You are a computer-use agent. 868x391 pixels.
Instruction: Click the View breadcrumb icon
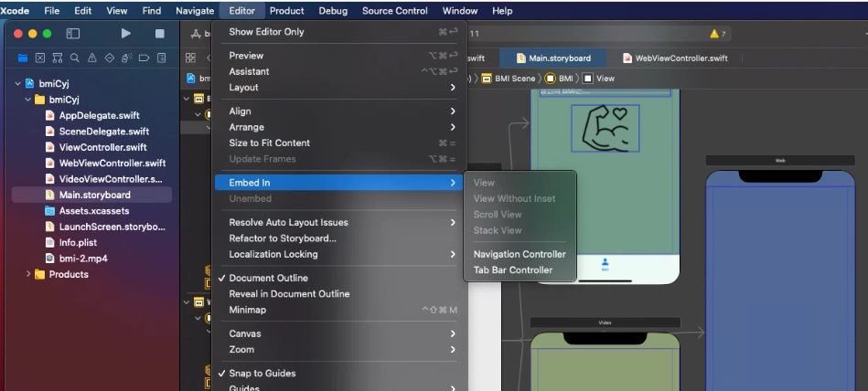[587, 79]
